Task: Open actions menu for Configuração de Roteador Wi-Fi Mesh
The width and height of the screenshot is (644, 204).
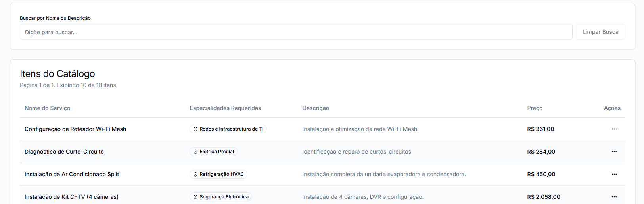Action: pos(614,129)
